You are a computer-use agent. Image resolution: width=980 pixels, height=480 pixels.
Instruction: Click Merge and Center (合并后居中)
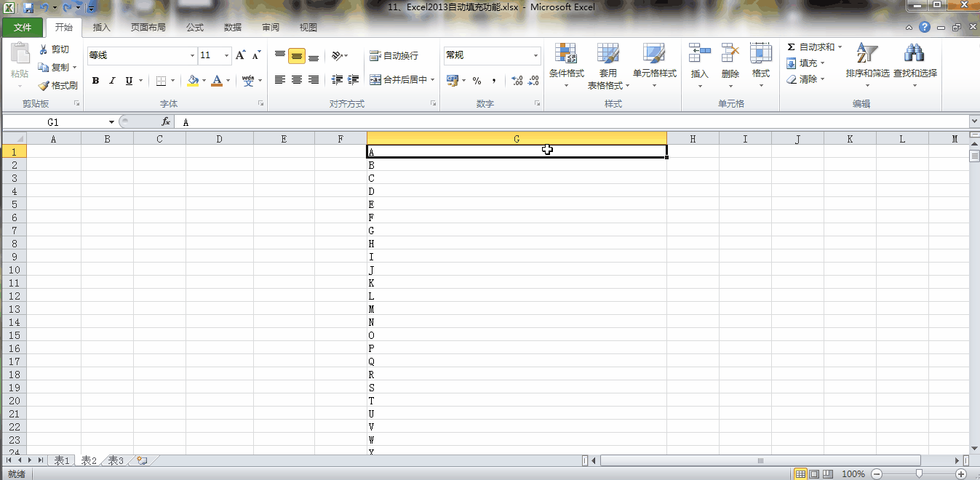tap(398, 80)
